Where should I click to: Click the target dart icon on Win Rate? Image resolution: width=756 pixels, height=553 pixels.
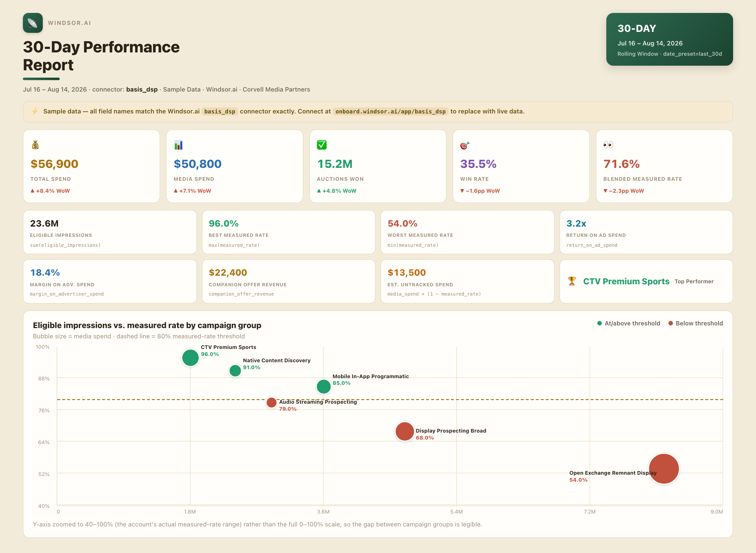pyautogui.click(x=465, y=145)
